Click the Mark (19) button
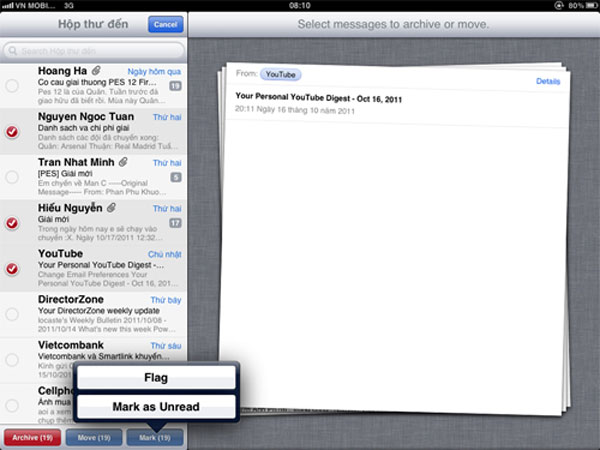This screenshot has width=600, height=450. point(155,437)
